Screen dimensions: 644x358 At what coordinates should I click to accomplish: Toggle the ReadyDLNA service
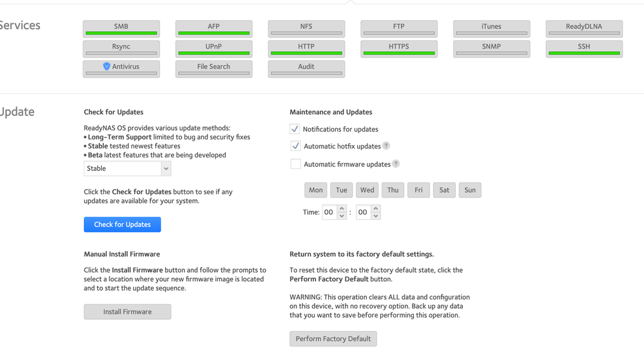584,28
